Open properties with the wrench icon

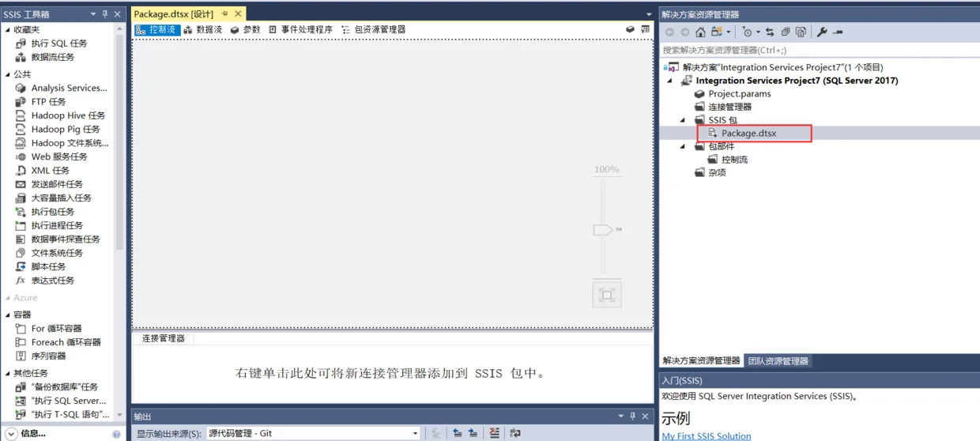tap(822, 32)
